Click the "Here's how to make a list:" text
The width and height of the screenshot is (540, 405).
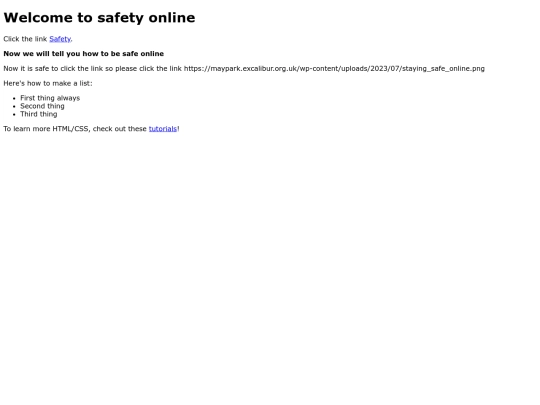tap(48, 83)
